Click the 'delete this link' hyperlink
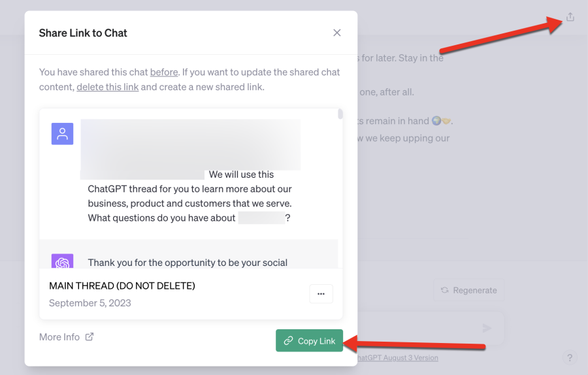The width and height of the screenshot is (588, 375). point(108,87)
